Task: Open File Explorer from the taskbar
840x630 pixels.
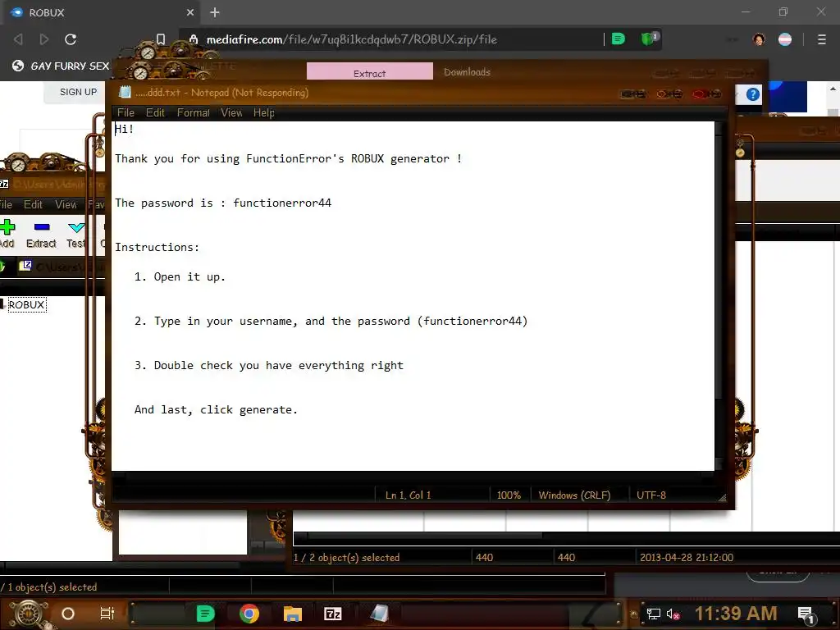Action: pyautogui.click(x=293, y=614)
